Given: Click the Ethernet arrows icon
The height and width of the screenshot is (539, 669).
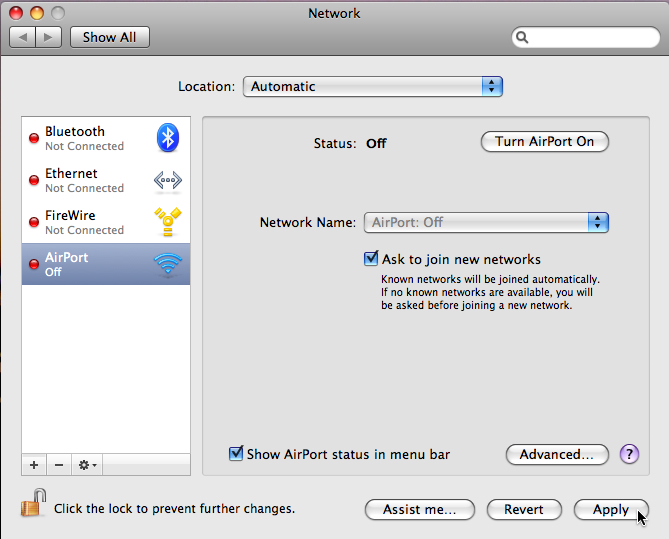Looking at the screenshot, I should click(168, 181).
